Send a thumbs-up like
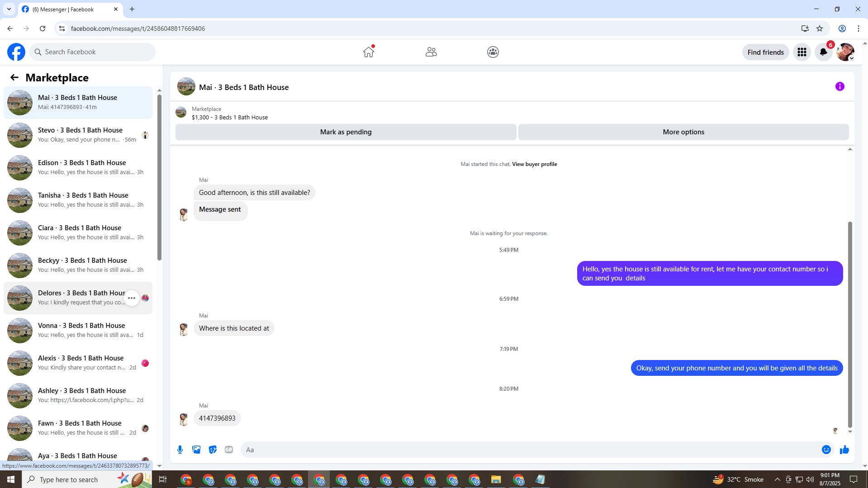Viewport: 868px width, 488px height. pos(844,450)
